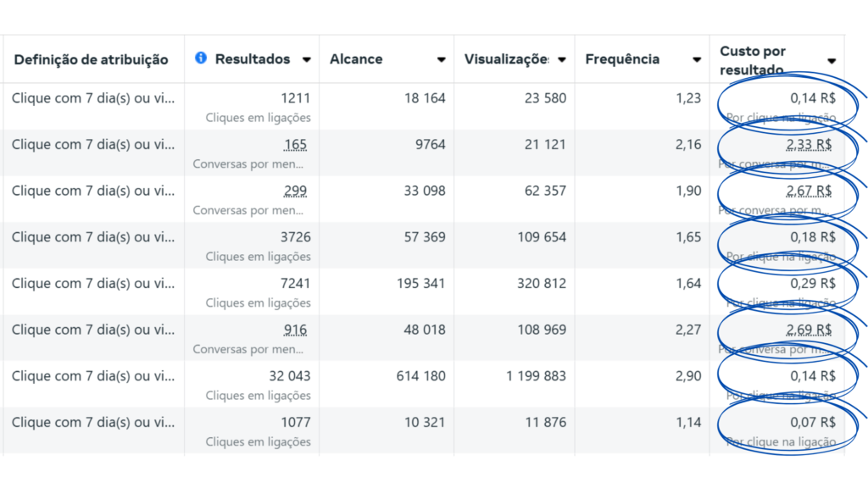Select the 9764 reach cell
Viewport: 868px width, 488px height.
click(x=430, y=145)
